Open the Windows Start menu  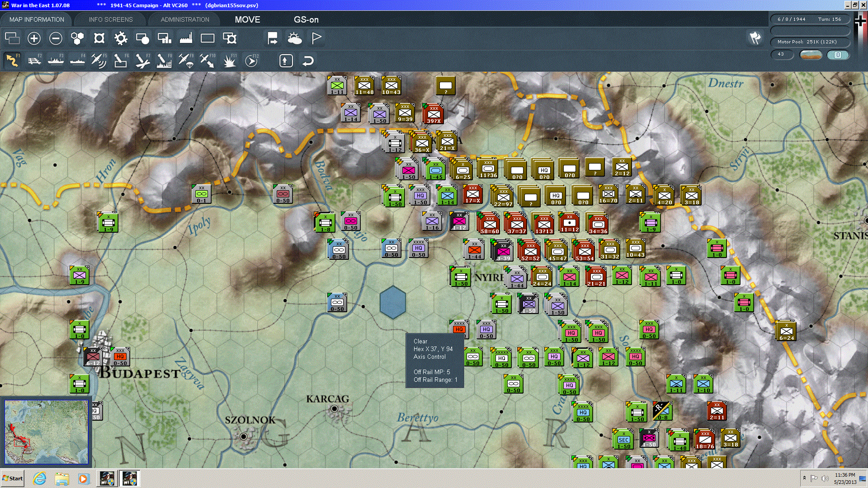click(x=12, y=479)
